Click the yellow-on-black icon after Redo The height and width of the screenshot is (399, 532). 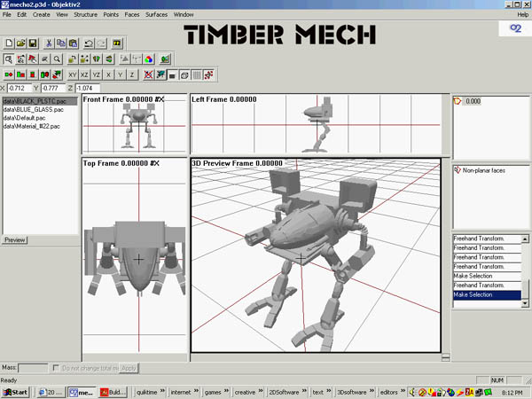pyautogui.click(x=117, y=43)
